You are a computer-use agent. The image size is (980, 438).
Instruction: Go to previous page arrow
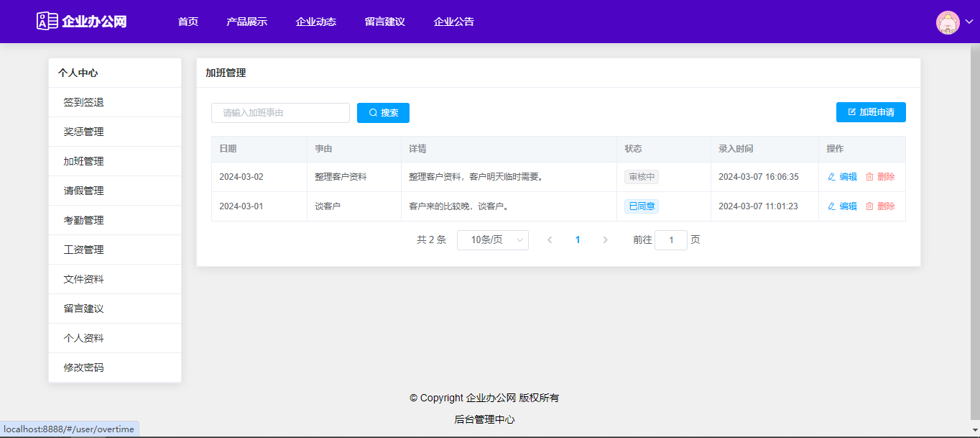point(550,240)
